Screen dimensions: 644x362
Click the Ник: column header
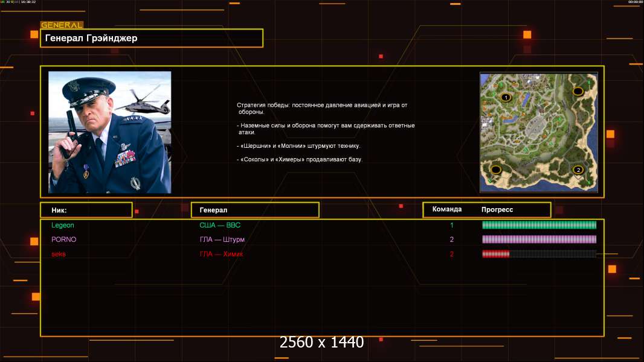(86, 210)
